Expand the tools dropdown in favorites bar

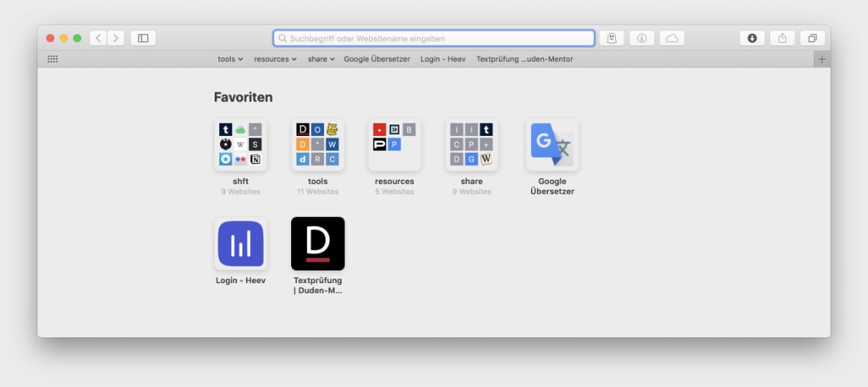coord(230,59)
